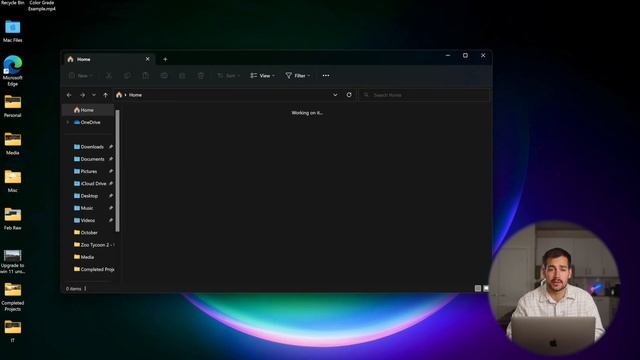Expand the OneDrive tree node
The image size is (640, 360).
pyautogui.click(x=68, y=122)
